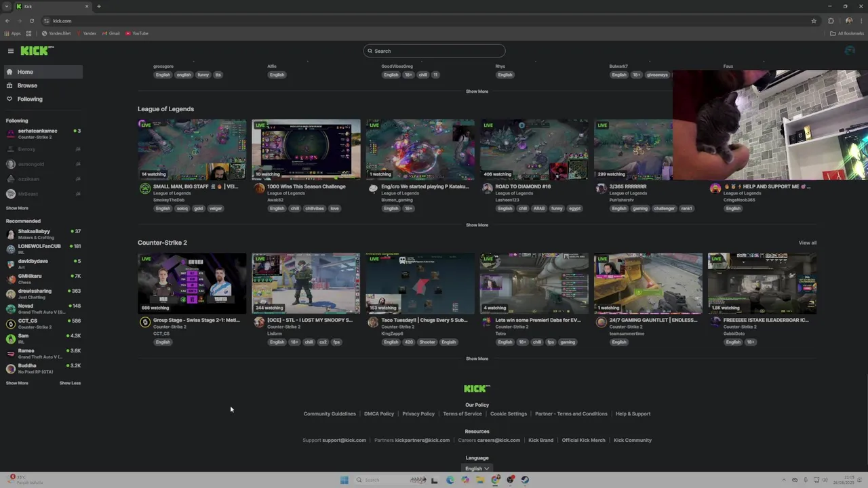Select Shooter tag under KingZapp6 stream

click(x=427, y=342)
